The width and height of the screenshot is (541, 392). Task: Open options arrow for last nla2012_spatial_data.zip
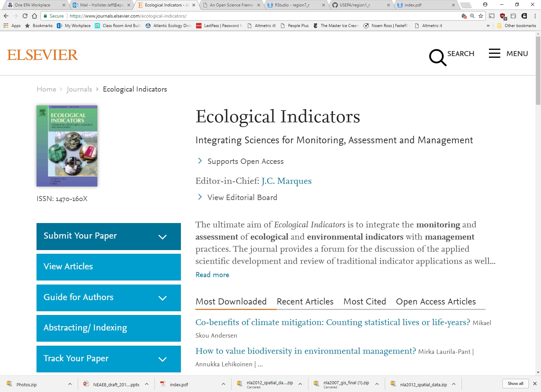[x=454, y=384]
